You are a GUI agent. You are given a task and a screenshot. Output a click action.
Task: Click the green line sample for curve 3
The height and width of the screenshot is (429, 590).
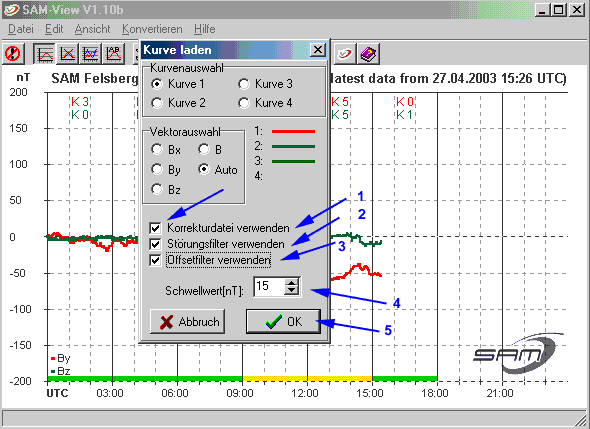click(293, 162)
